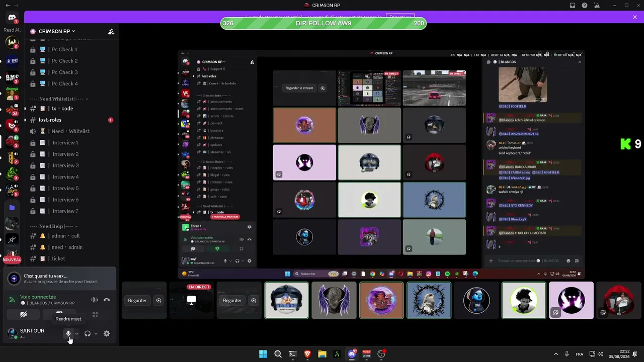Viewport: 644px width, 362px height.
Task: Click the Discord taskbar icon
Action: [352, 354]
